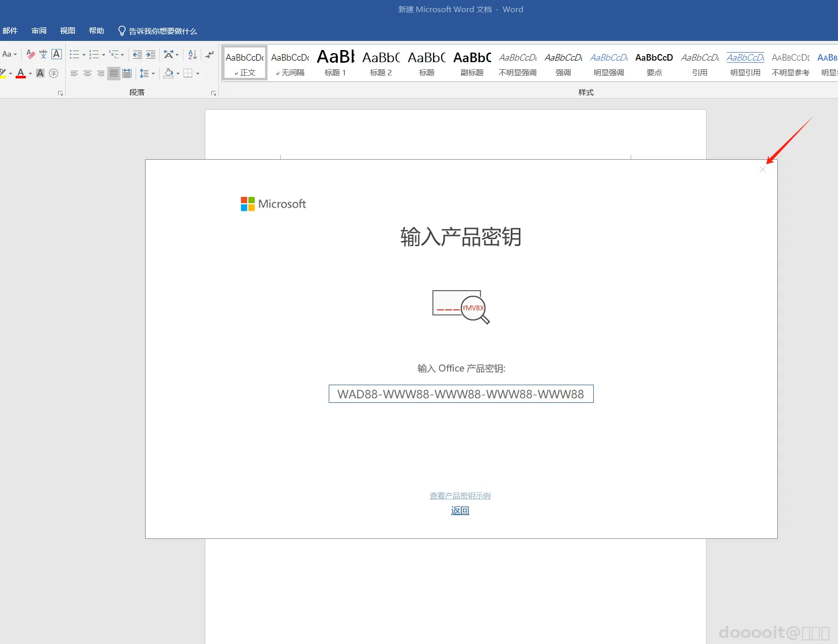Expand the paragraph settings dialog launcher
This screenshot has width=838, height=644.
coord(213,93)
